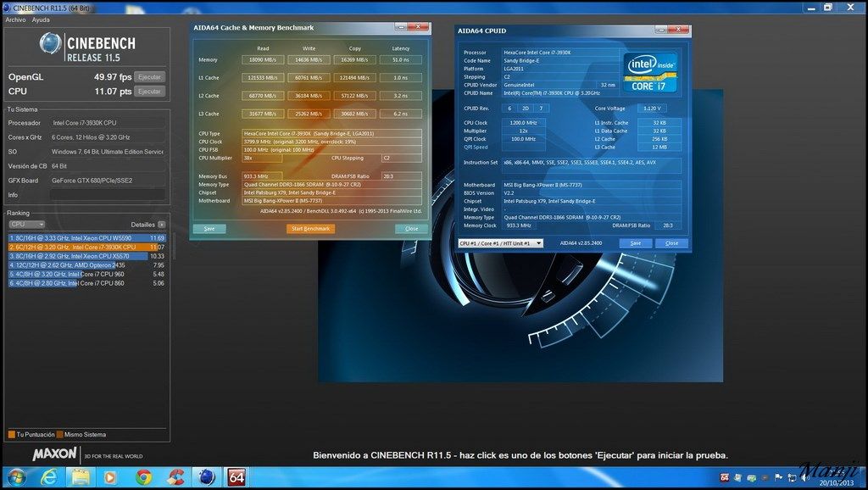Run the CPU test with Ejecutar

tap(149, 92)
